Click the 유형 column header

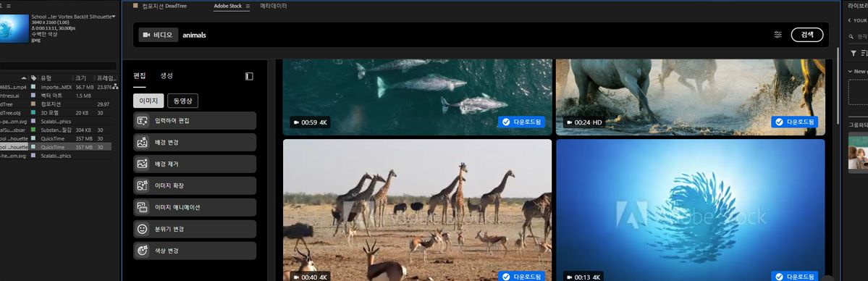click(46, 78)
